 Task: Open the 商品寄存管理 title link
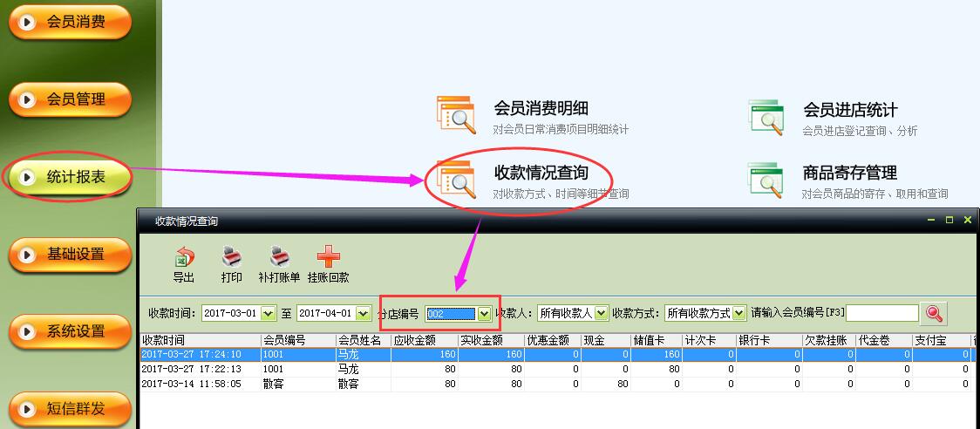tap(850, 172)
